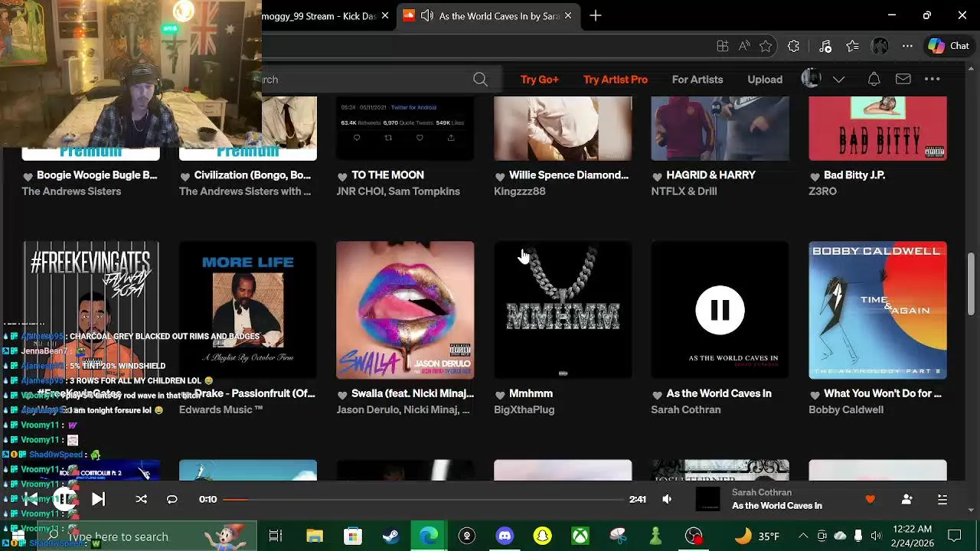Image resolution: width=980 pixels, height=551 pixels.
Task: Toggle like heart on TO THE MOON
Action: coord(342,177)
